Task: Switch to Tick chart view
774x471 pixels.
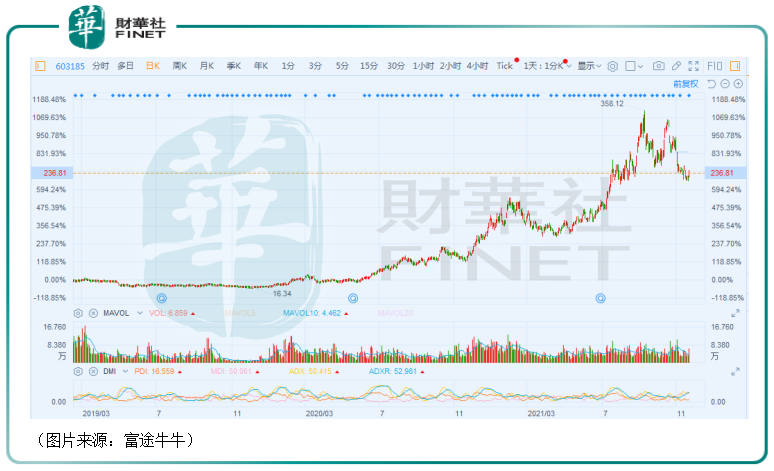Action: [504, 66]
